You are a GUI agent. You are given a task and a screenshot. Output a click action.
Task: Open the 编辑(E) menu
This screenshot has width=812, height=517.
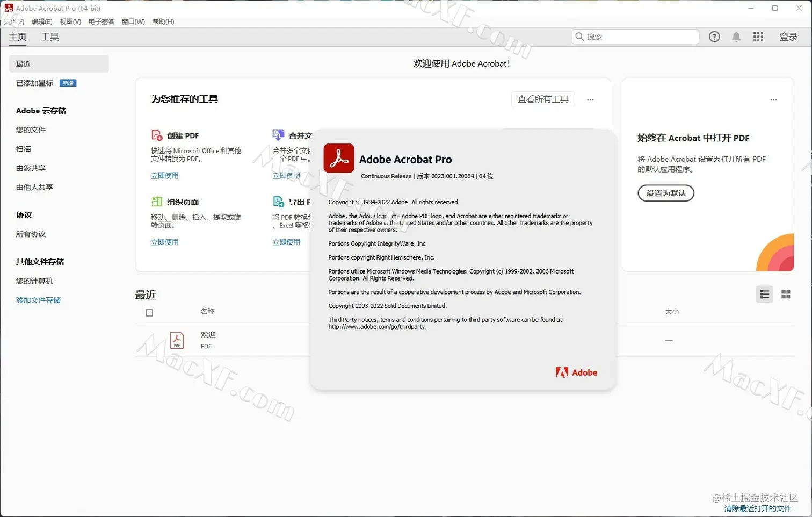coord(42,21)
